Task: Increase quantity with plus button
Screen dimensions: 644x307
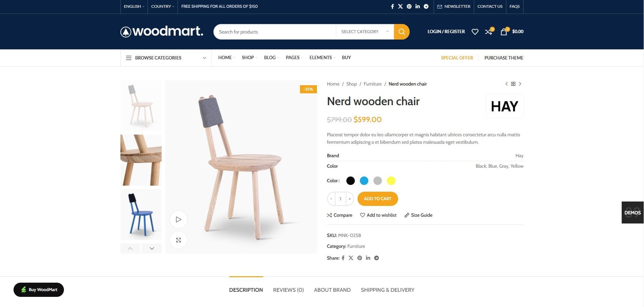Action: [350, 199]
